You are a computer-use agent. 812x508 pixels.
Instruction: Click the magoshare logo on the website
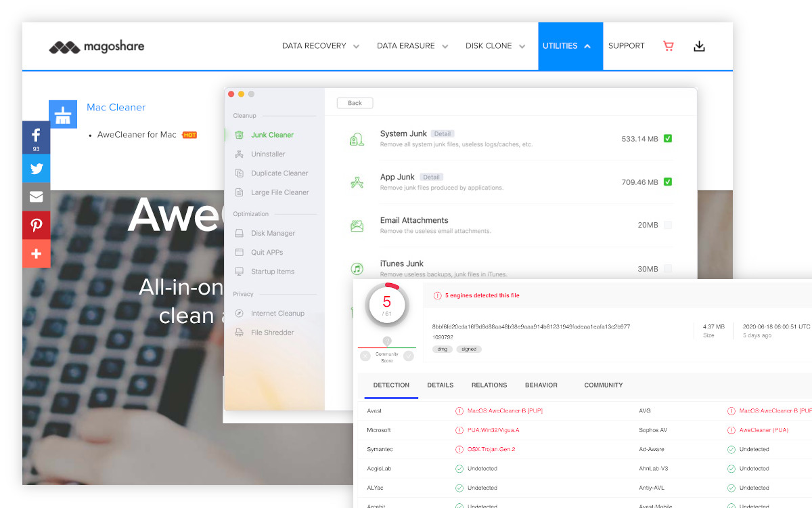pyautogui.click(x=97, y=47)
